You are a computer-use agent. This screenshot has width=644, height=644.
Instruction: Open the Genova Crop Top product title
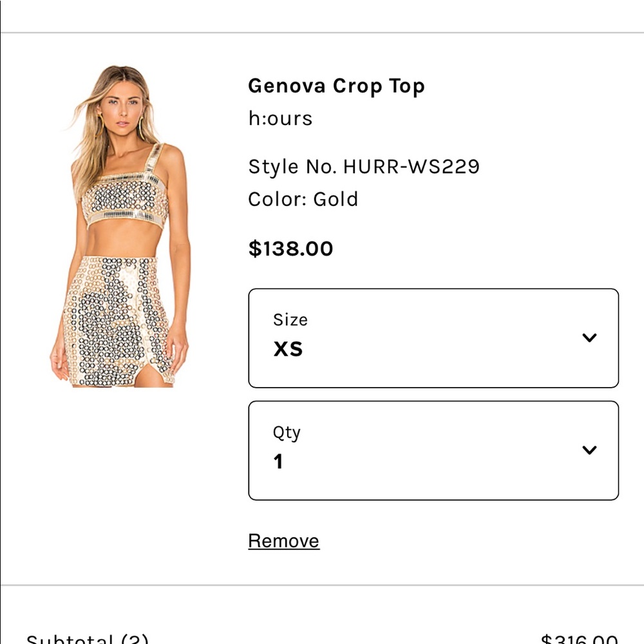[x=336, y=86]
